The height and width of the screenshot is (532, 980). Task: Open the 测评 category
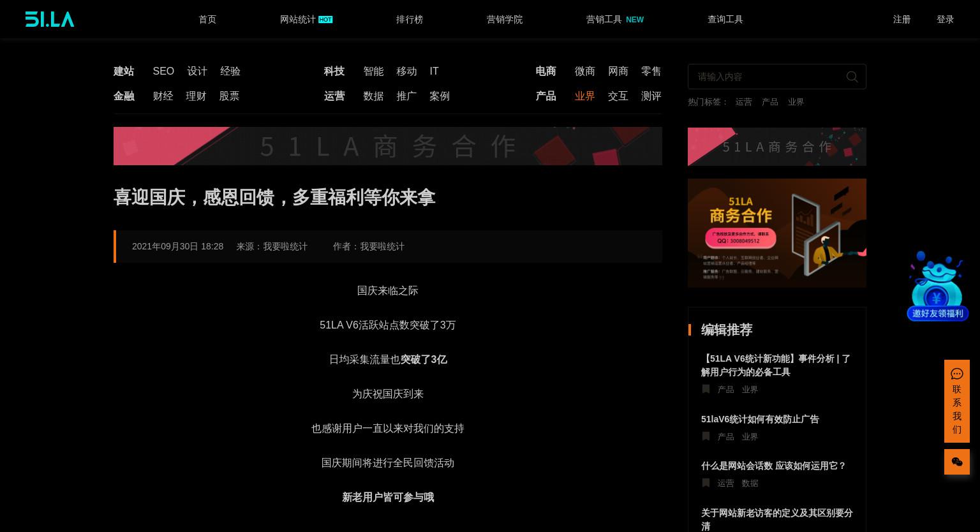click(651, 96)
